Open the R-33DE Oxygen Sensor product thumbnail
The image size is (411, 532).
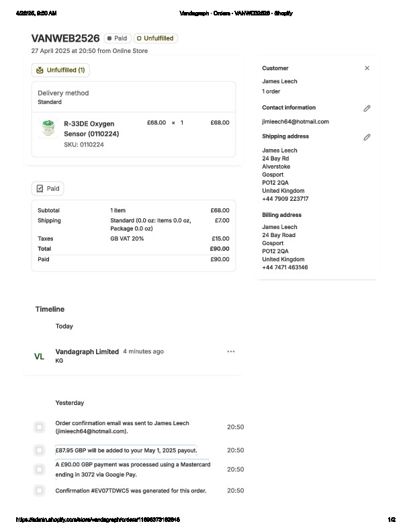click(x=48, y=129)
